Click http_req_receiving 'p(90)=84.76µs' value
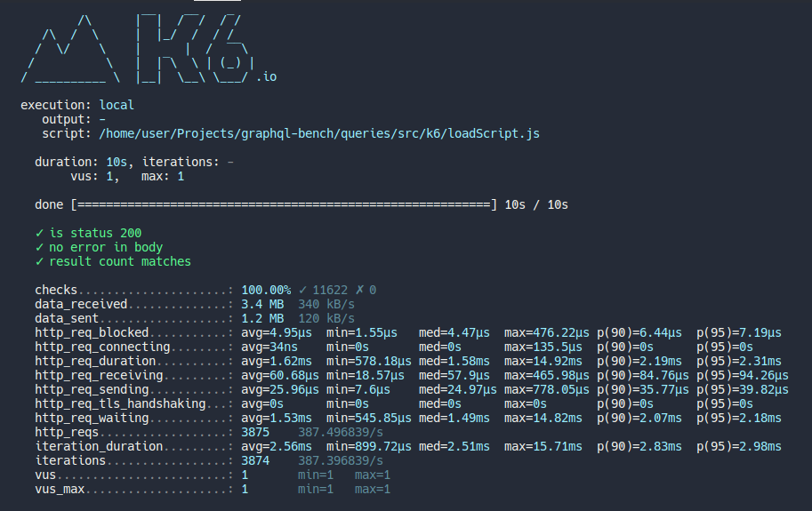 [643, 376]
